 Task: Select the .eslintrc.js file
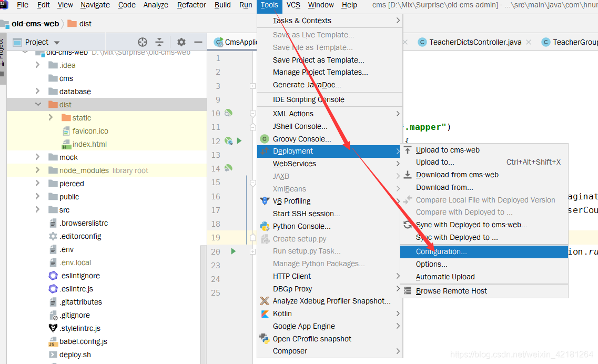76,289
